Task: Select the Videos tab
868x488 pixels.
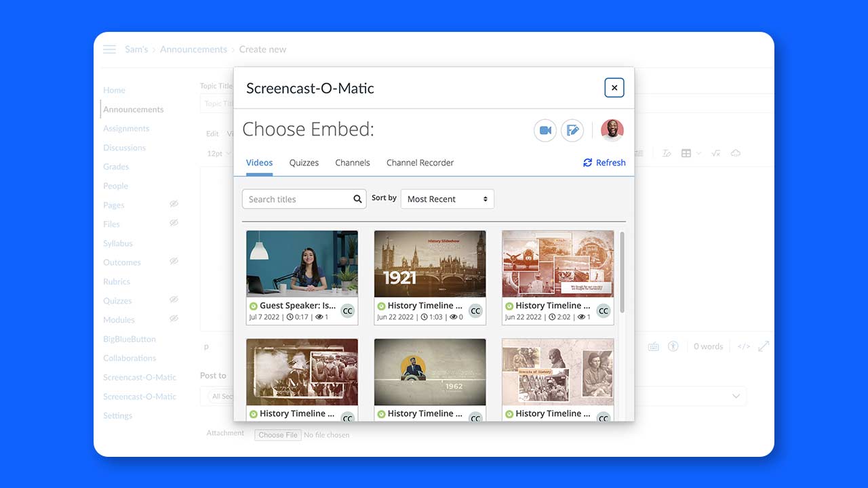Action: point(260,163)
